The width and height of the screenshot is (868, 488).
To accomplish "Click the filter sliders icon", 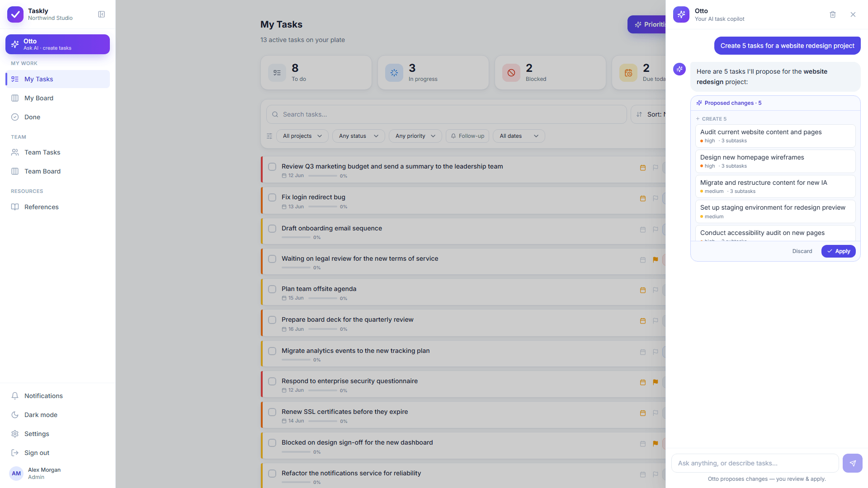I will [269, 136].
